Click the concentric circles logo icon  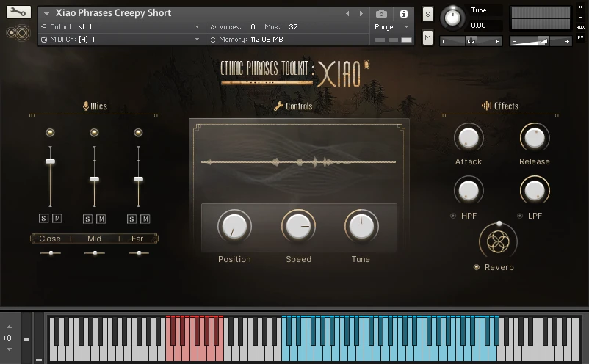click(x=18, y=33)
